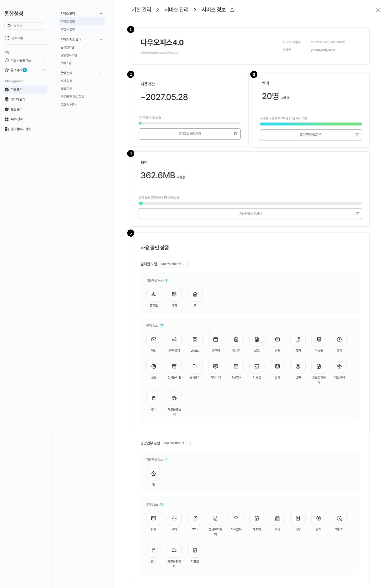Click the favorite star next to 서비스 정보
The image size is (385, 588).
[x=232, y=10]
